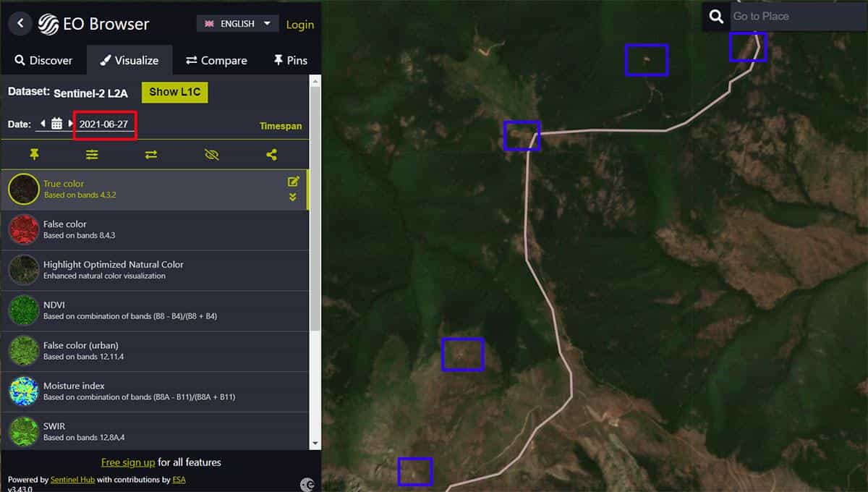Open the effects and advanced options sliders icon
Screen dimensions: 868x492
pos(92,154)
